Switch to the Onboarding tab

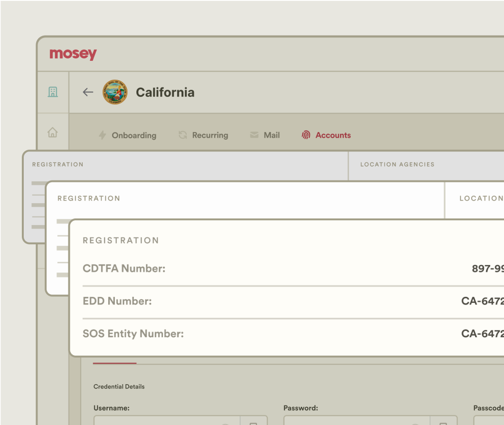click(x=133, y=135)
